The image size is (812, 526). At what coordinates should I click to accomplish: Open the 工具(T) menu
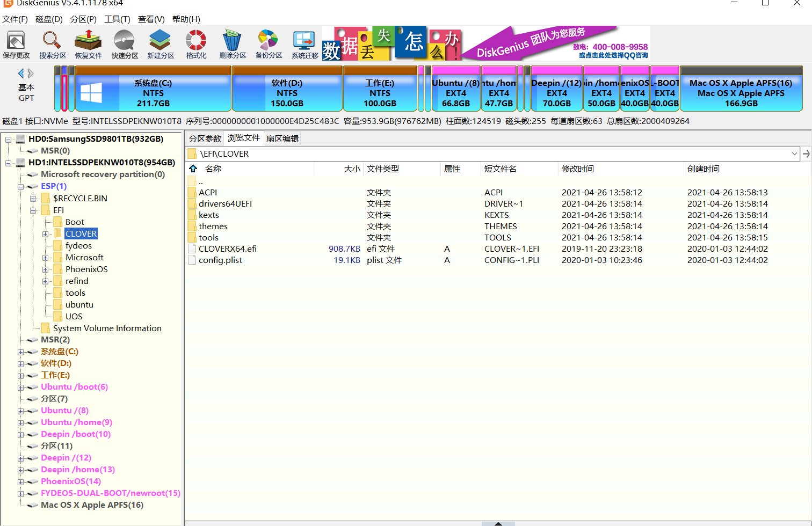pos(117,19)
